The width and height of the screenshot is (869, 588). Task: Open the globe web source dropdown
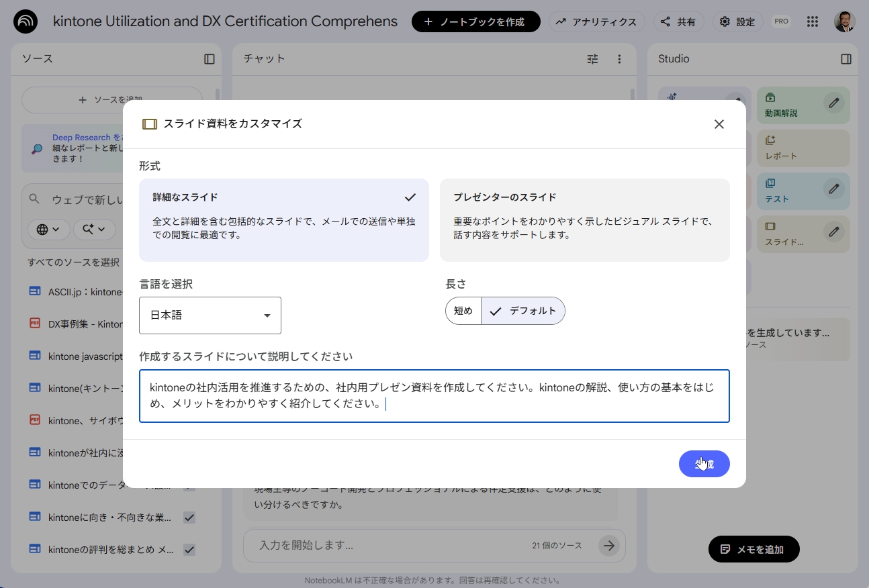[x=49, y=230]
